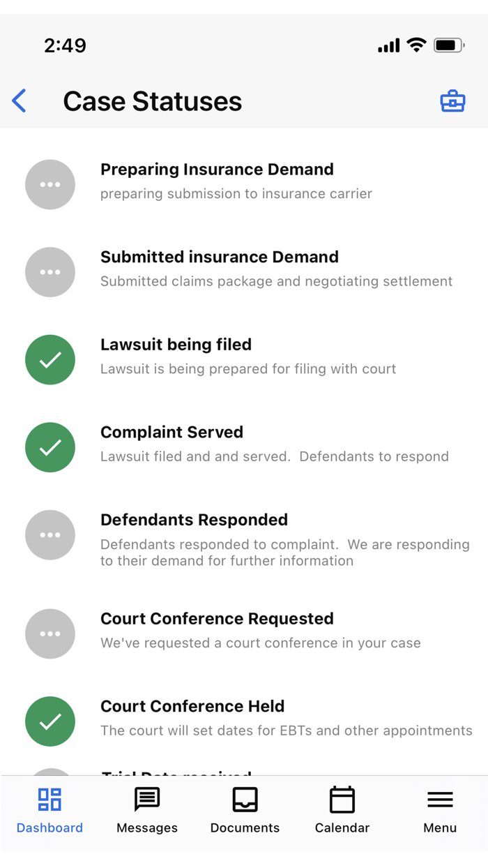The height and width of the screenshot is (868, 488).
Task: Tap the battery indicator in the status bar
Action: coord(447,45)
